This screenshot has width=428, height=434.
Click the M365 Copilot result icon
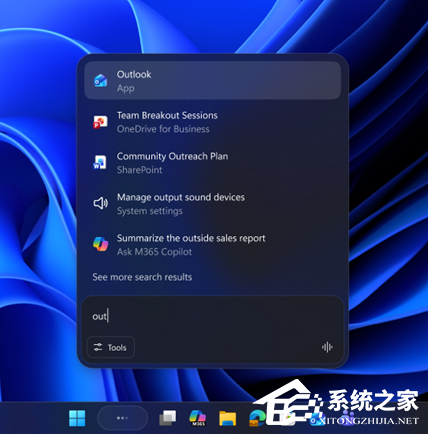[100, 244]
